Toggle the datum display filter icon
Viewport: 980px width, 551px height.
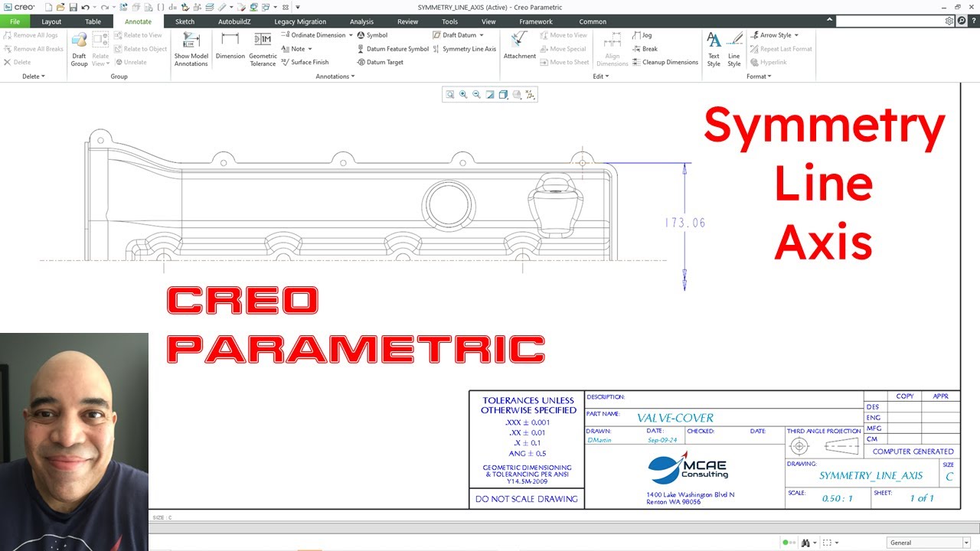click(531, 94)
